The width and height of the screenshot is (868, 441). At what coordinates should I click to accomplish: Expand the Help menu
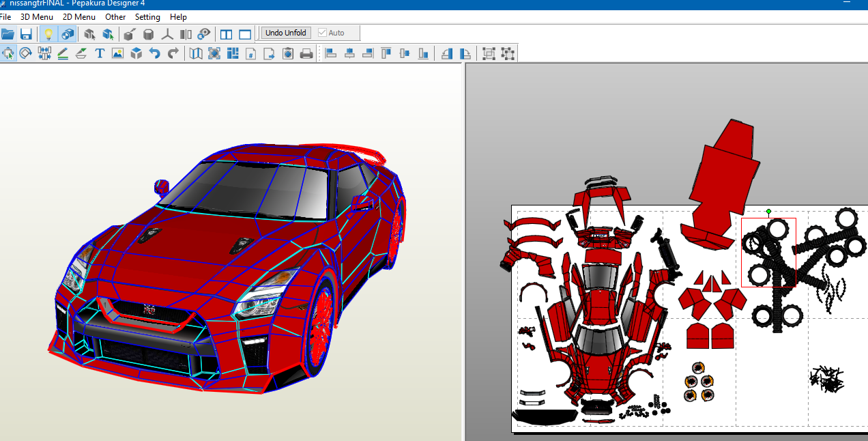click(x=178, y=16)
